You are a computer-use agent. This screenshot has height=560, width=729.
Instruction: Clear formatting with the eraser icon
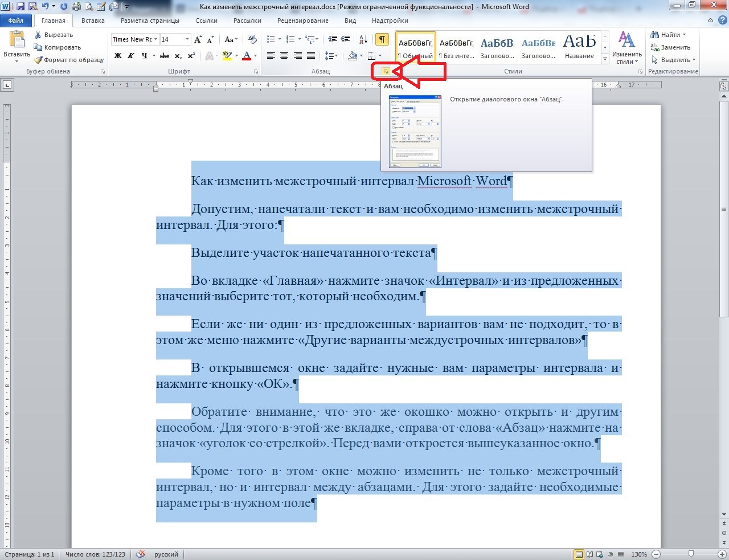[253, 39]
